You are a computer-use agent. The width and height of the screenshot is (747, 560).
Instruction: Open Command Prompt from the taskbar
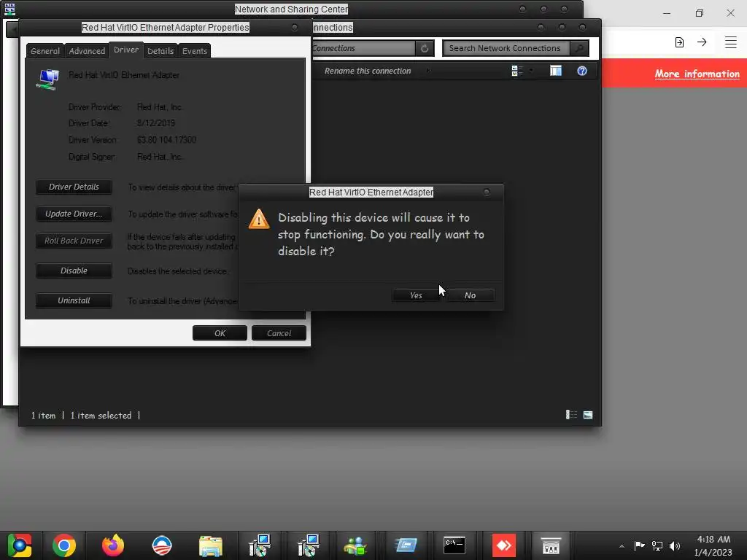click(454, 545)
